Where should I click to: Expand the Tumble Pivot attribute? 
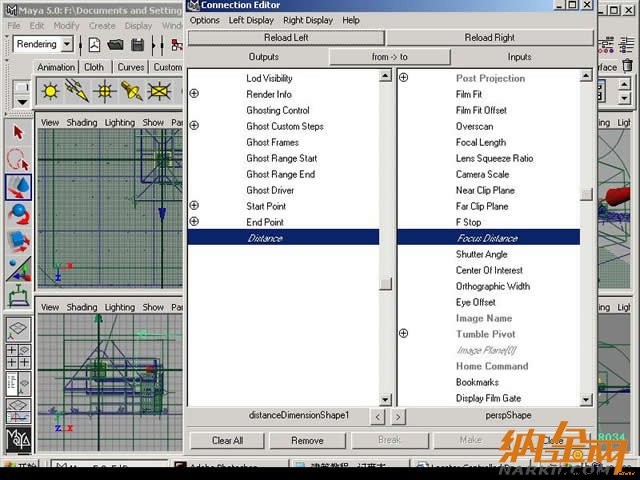click(x=403, y=333)
